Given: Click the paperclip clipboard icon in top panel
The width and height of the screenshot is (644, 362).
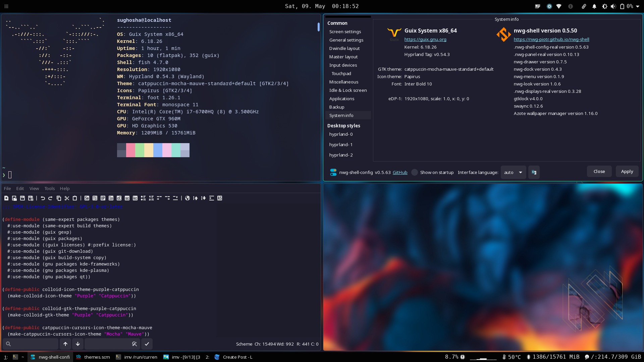Looking at the screenshot, I should pos(584,6).
